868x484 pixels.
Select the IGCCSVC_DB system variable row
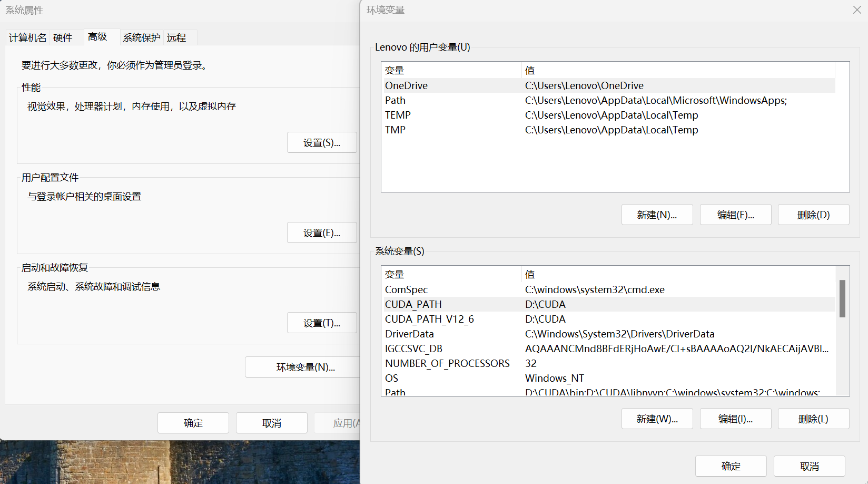coord(608,349)
